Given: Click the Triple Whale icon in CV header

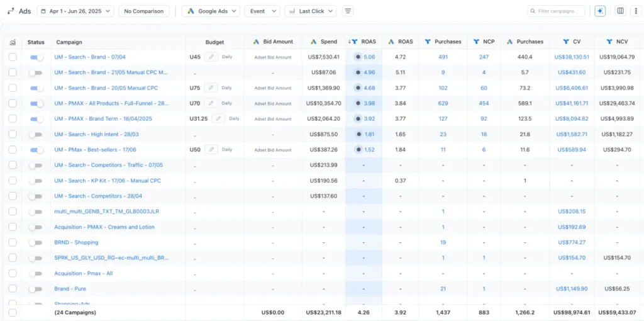Looking at the screenshot, I should pyautogui.click(x=566, y=42).
